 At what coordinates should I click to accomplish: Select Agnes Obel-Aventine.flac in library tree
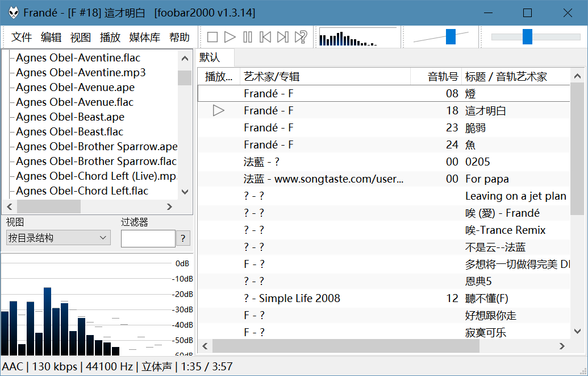(78, 57)
